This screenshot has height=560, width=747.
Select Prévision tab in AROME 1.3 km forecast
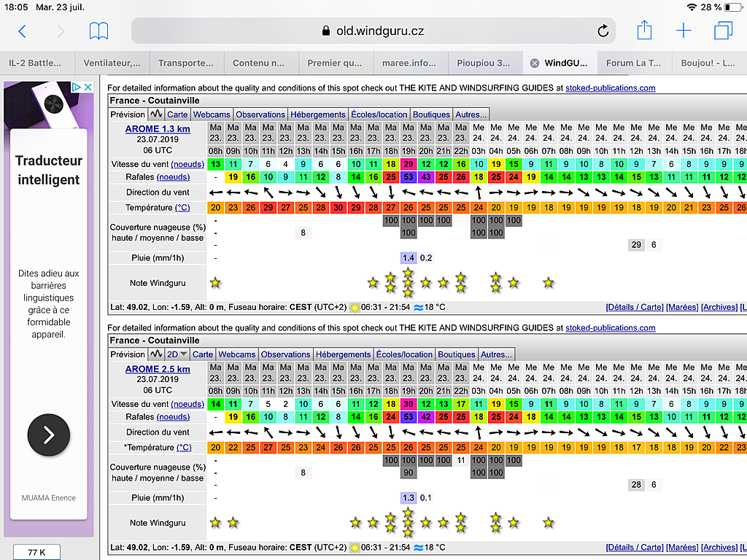click(128, 114)
